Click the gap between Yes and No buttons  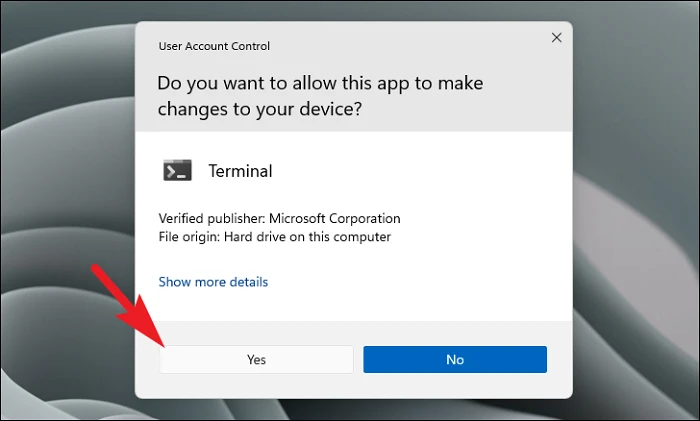tap(358, 360)
